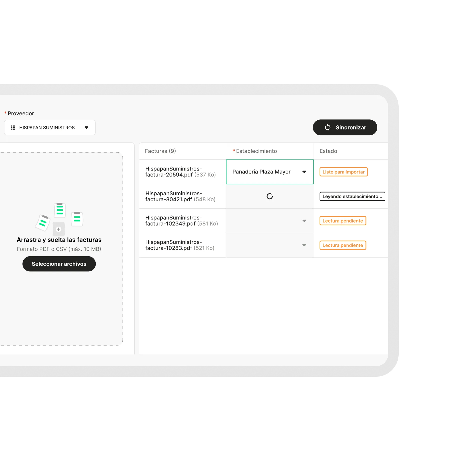Open establishment dropdown for factura-10283.pdf
Screen dimensions: 476x461
(x=304, y=245)
